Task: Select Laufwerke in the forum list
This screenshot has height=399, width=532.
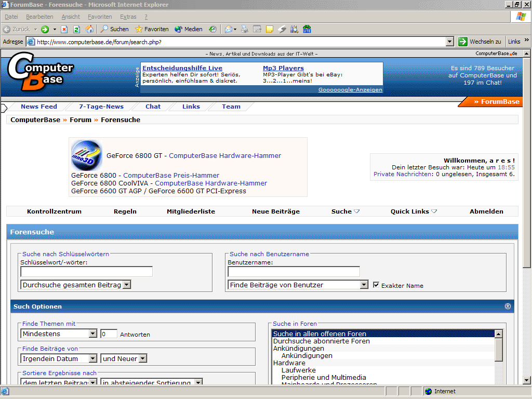Action: [x=383, y=370]
